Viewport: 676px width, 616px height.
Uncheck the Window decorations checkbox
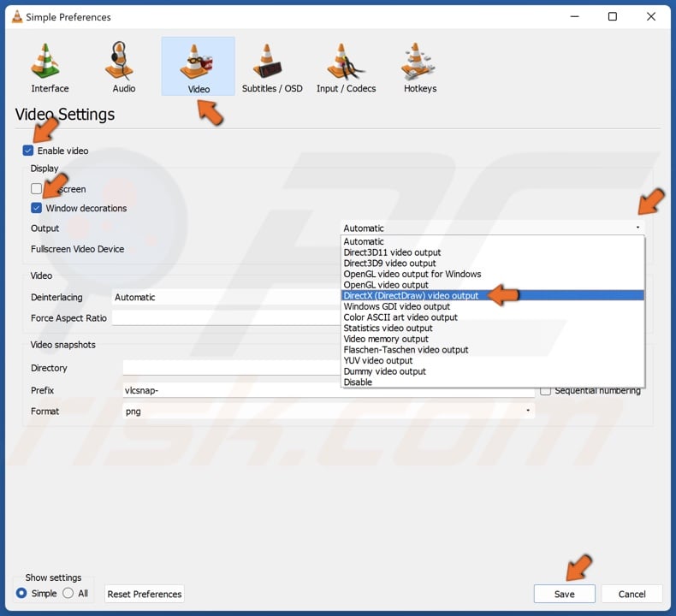pos(36,208)
